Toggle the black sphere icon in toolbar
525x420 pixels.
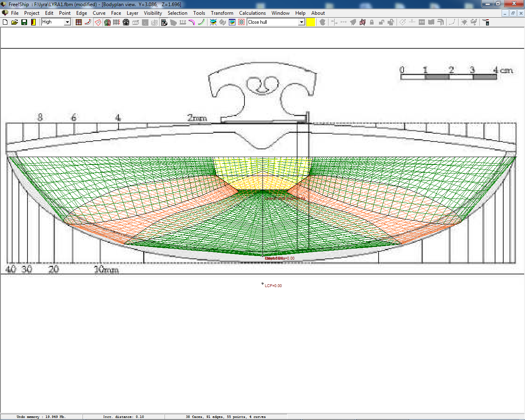126,22
